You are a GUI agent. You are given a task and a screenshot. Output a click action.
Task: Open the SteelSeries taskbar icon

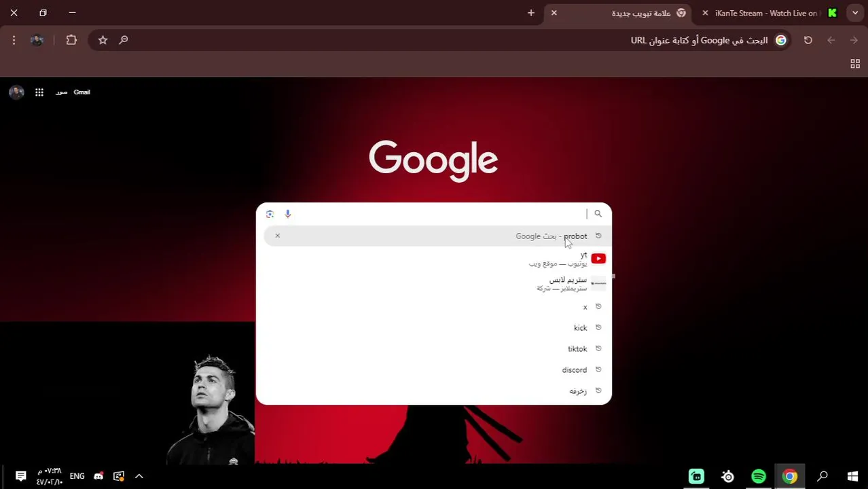point(728,476)
